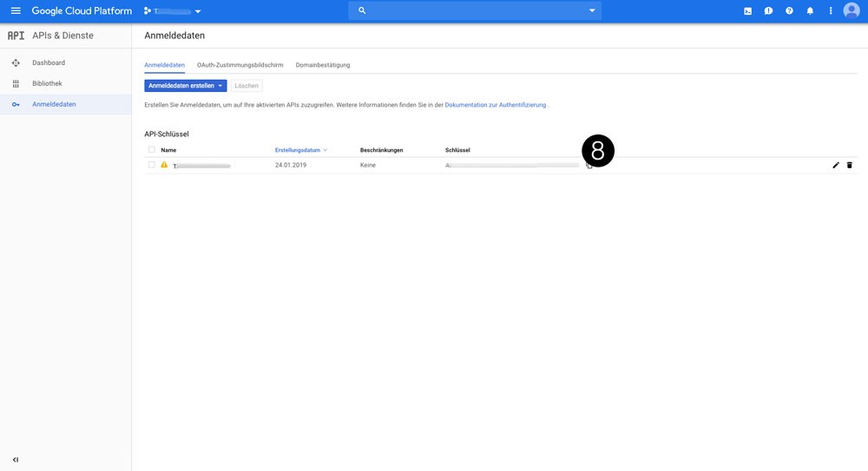Screen dimensions: 868x471
Task: Open the project selector dropdown
Action: (174, 11)
